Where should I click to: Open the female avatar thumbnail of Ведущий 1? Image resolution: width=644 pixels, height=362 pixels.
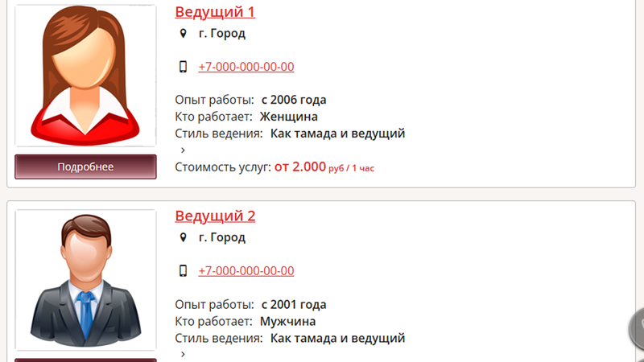click(85, 76)
